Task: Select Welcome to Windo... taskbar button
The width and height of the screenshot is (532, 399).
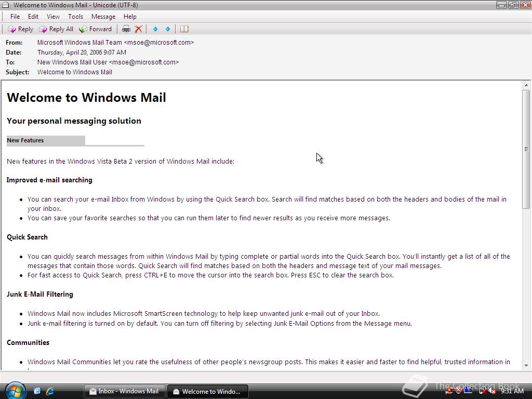Action: 208,392
